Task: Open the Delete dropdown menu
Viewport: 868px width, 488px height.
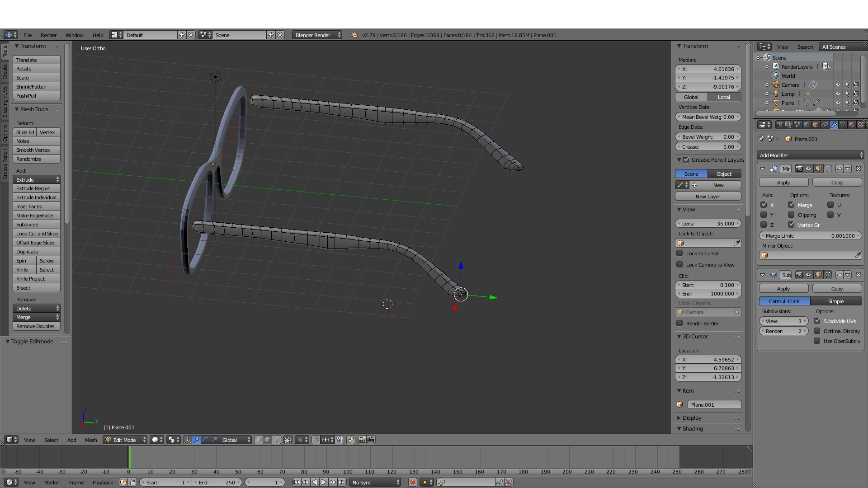Action: pos(37,309)
